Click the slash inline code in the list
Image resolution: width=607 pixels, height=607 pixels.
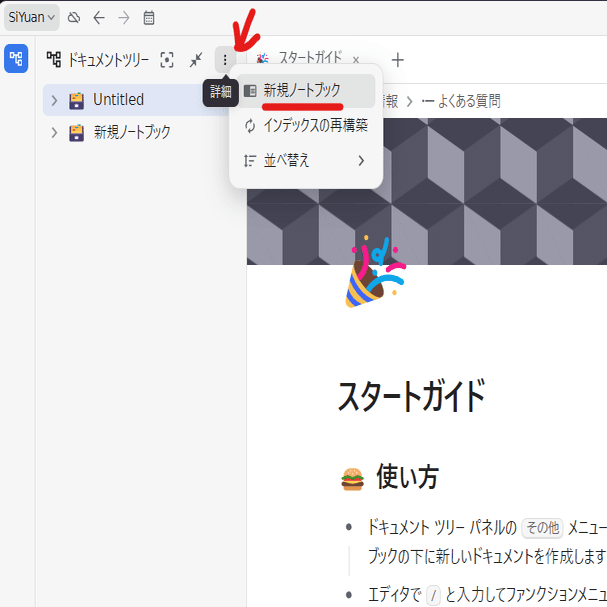click(433, 595)
